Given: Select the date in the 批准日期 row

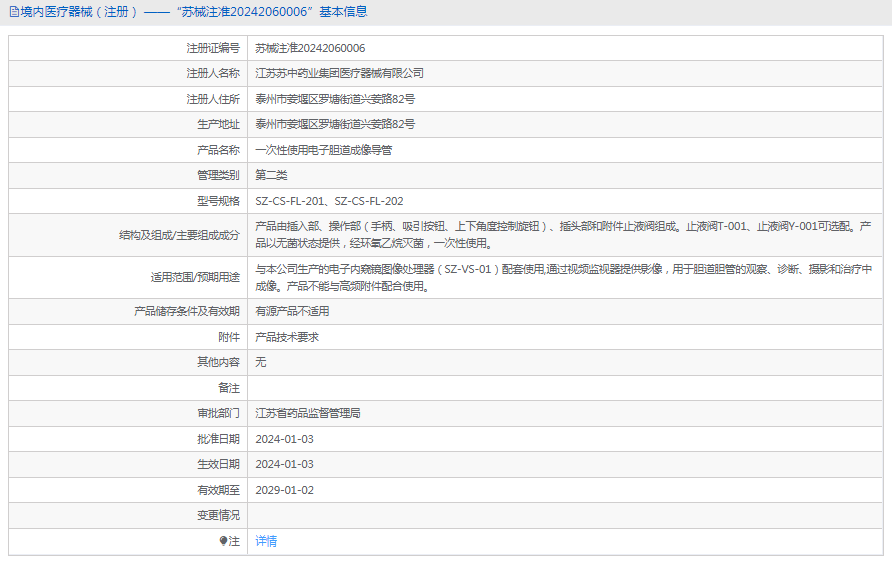Looking at the screenshot, I should click(284, 439).
